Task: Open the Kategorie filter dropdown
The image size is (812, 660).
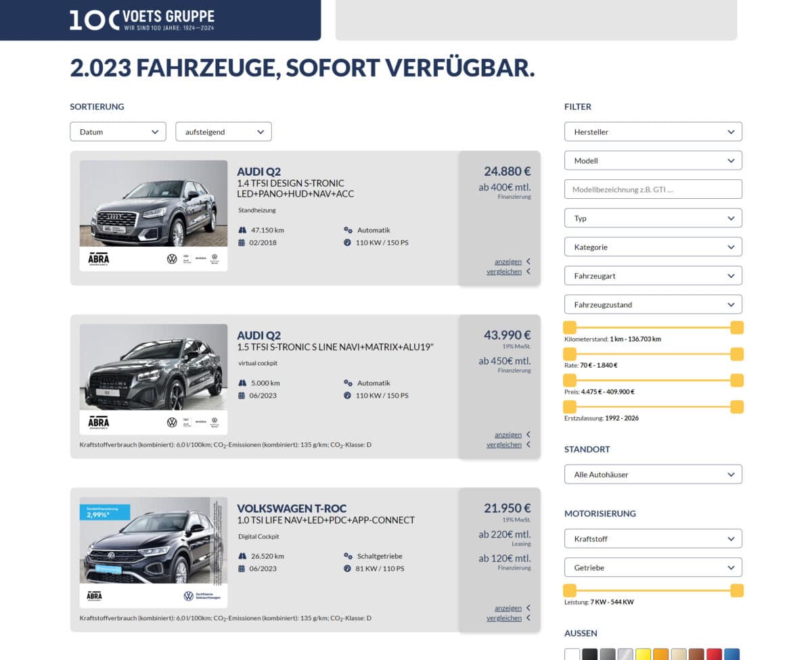Action: 653,247
